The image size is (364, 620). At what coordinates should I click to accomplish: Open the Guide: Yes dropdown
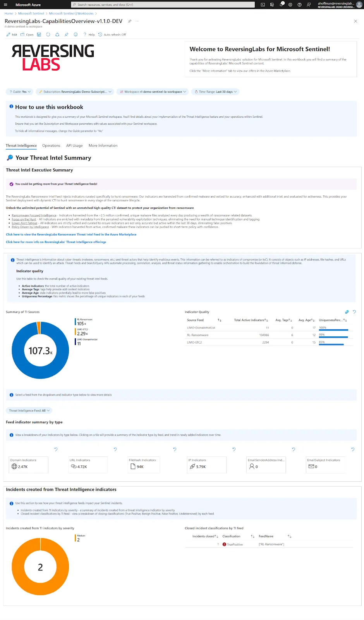pyautogui.click(x=20, y=92)
